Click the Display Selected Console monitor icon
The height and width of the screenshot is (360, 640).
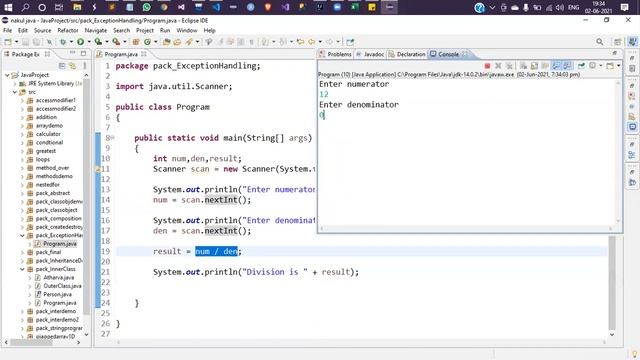click(x=592, y=66)
